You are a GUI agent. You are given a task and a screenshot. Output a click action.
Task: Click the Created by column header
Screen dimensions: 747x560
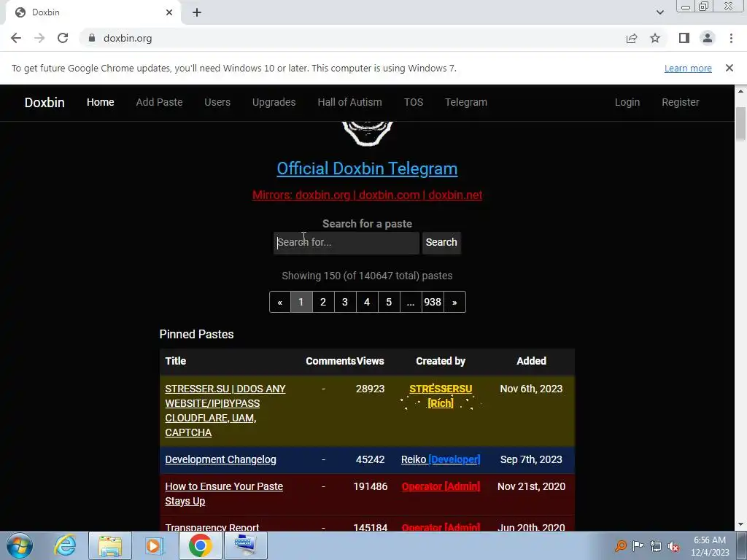click(441, 361)
